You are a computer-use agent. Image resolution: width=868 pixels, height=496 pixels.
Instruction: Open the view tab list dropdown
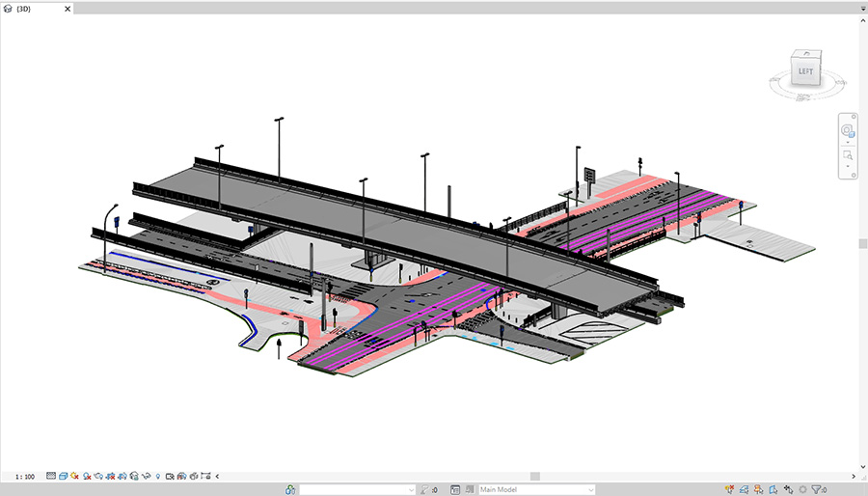pyautogui.click(x=863, y=9)
